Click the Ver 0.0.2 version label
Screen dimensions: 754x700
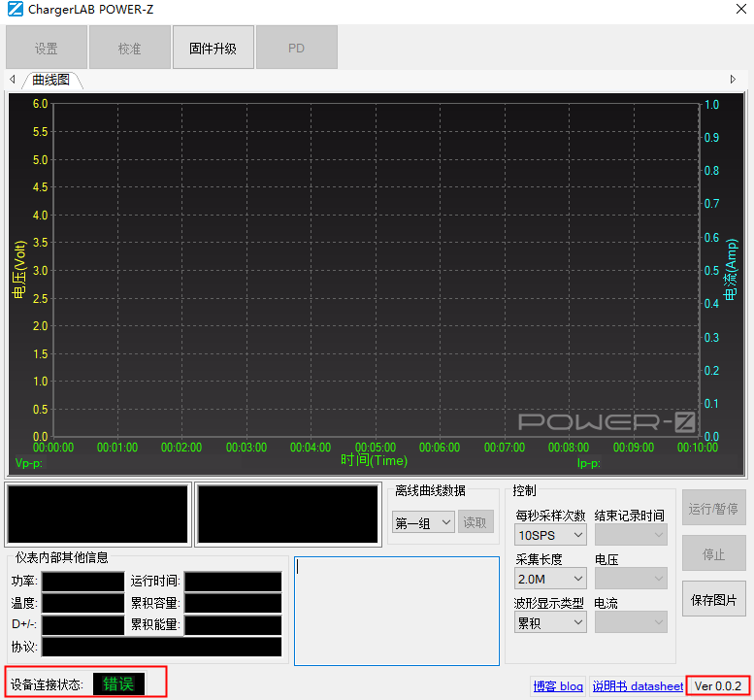pos(718,685)
